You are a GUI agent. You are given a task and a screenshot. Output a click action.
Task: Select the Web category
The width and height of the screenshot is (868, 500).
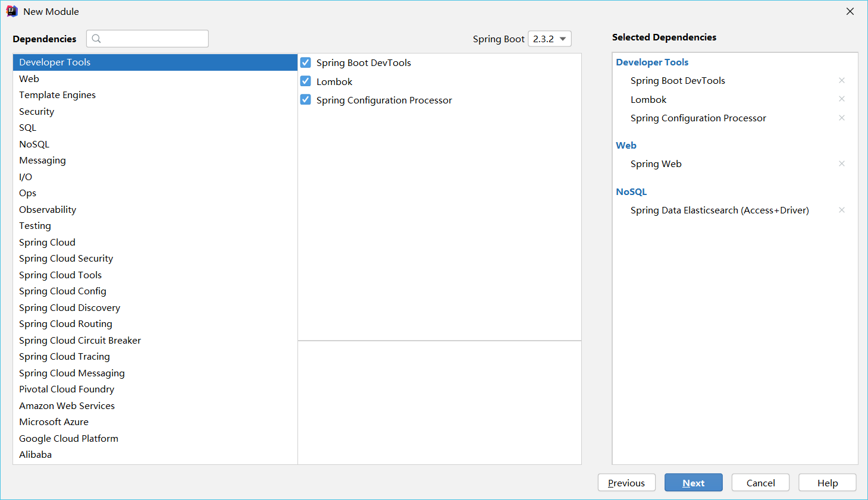(155, 78)
